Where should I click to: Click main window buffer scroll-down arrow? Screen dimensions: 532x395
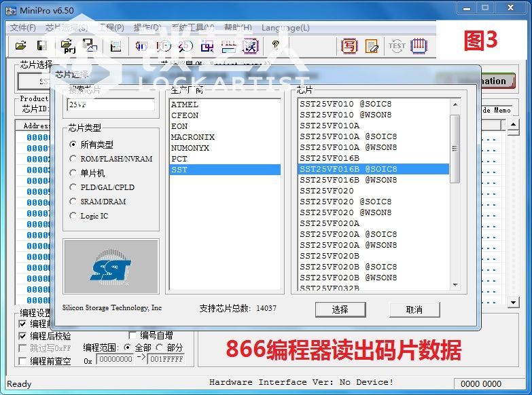click(514, 302)
